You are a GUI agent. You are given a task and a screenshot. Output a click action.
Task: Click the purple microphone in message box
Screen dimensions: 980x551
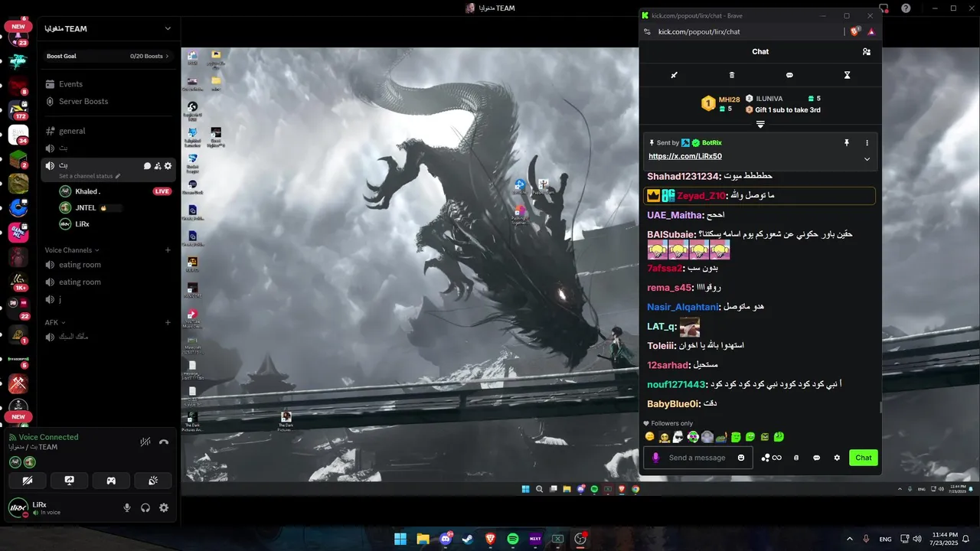(x=655, y=458)
